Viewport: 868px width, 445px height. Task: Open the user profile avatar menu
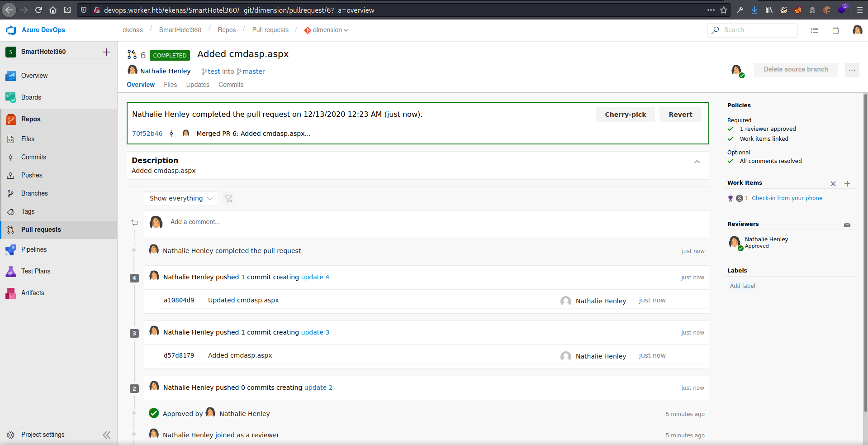click(x=857, y=30)
